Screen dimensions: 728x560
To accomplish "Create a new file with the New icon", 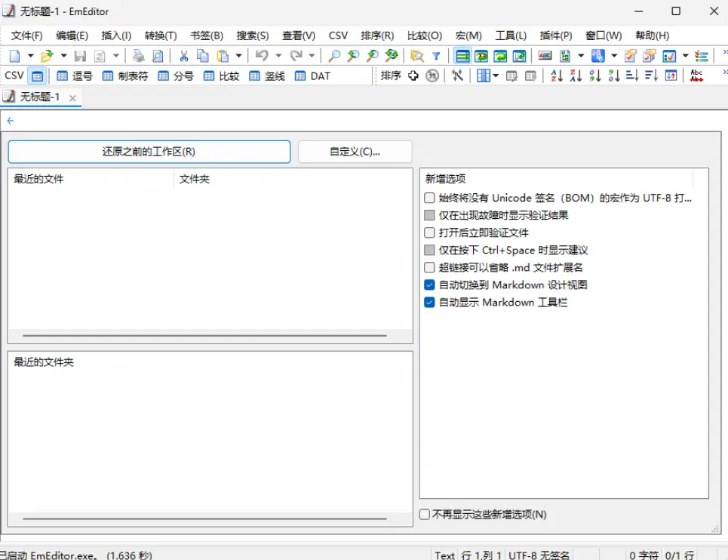I will (15, 56).
